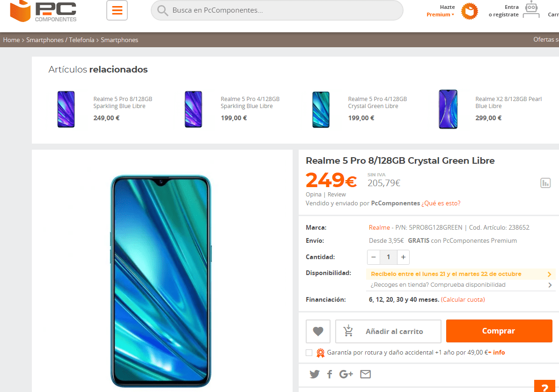
Task: Click the orange Comprar button
Action: [x=499, y=331]
